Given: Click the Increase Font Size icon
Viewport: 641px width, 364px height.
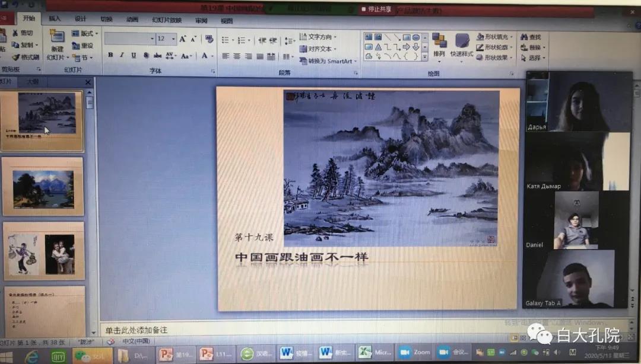Looking at the screenshot, I should point(183,39).
